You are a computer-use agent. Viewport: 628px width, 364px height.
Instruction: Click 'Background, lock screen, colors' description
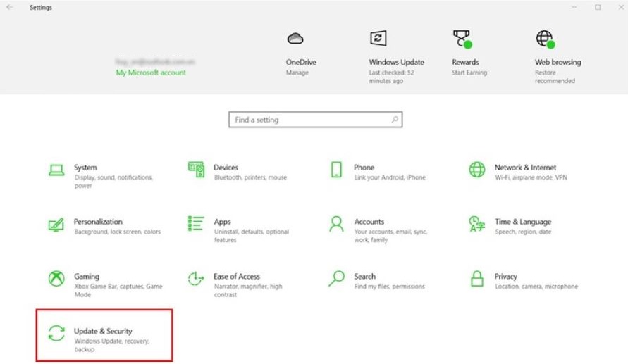(117, 232)
